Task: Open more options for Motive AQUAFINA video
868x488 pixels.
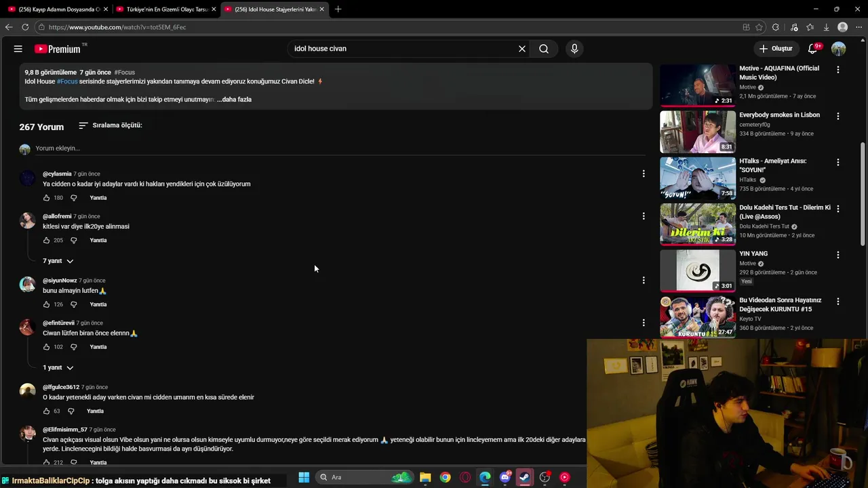Action: [838, 70]
